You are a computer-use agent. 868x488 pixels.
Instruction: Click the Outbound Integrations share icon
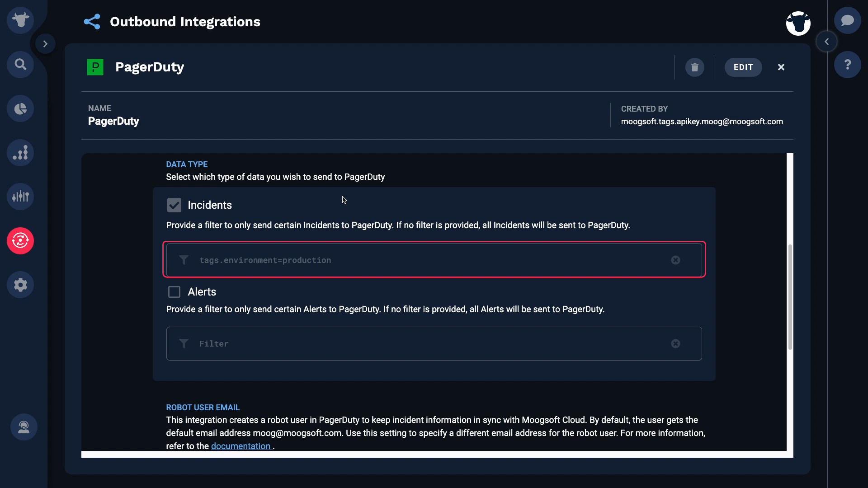tap(92, 22)
